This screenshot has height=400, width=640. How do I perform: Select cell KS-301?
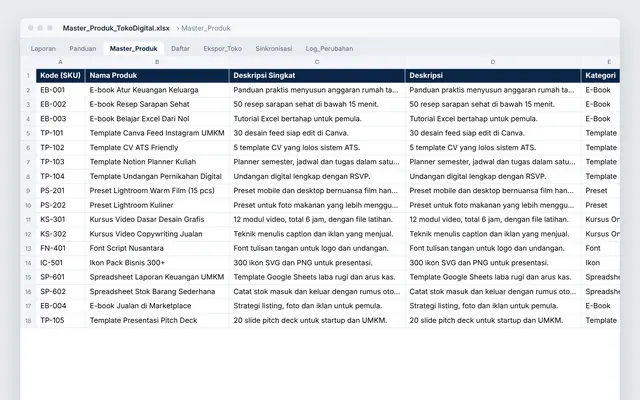[x=60, y=220]
